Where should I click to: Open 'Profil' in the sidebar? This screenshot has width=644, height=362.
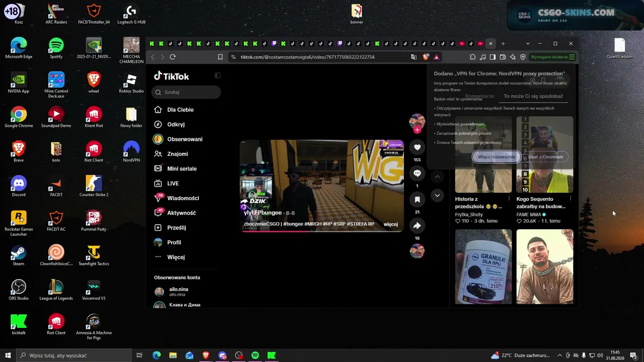(168, 242)
